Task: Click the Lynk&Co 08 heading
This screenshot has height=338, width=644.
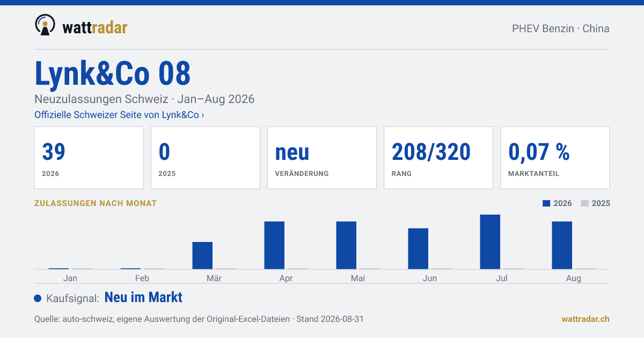Action: [x=113, y=74]
